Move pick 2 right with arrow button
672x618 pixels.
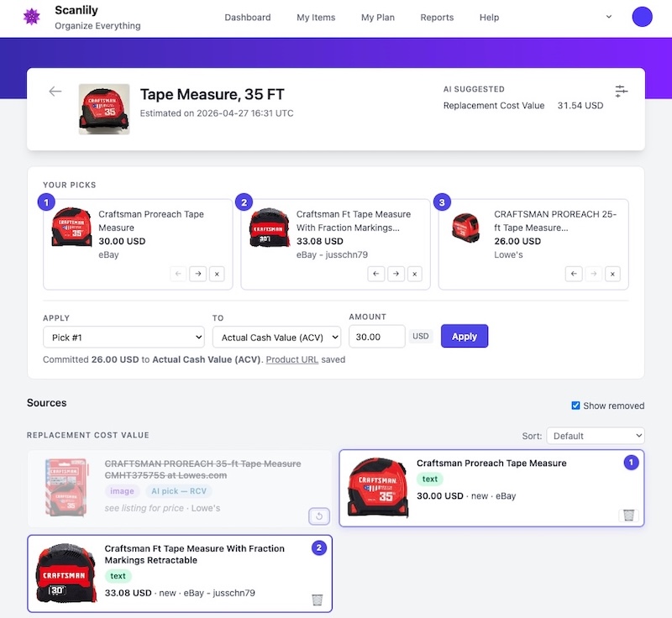click(396, 274)
